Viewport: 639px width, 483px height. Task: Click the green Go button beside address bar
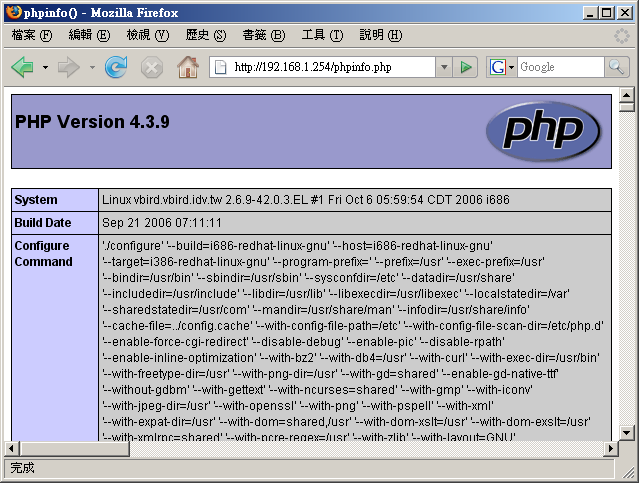[466, 67]
